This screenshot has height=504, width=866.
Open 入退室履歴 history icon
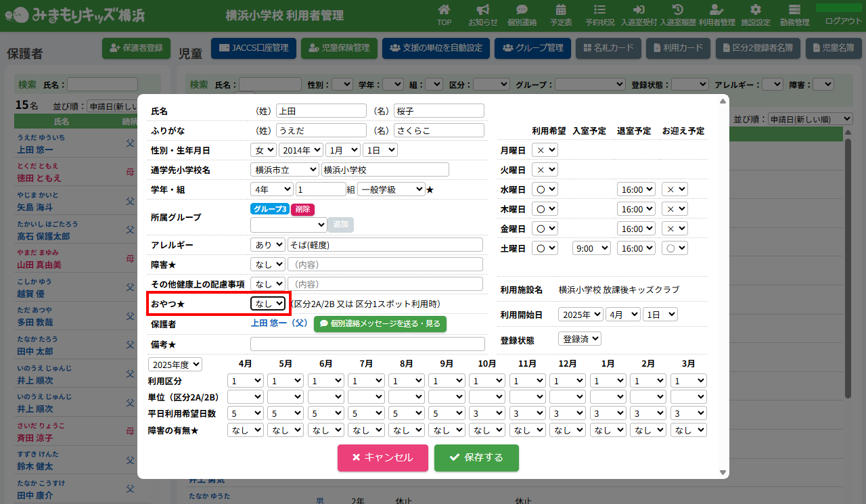[677, 15]
